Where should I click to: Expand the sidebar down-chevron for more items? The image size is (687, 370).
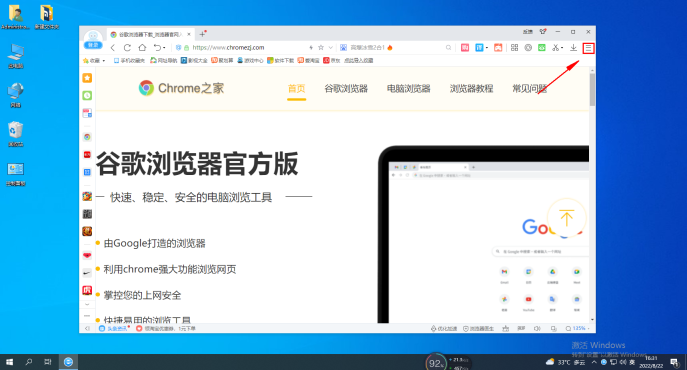click(87, 304)
